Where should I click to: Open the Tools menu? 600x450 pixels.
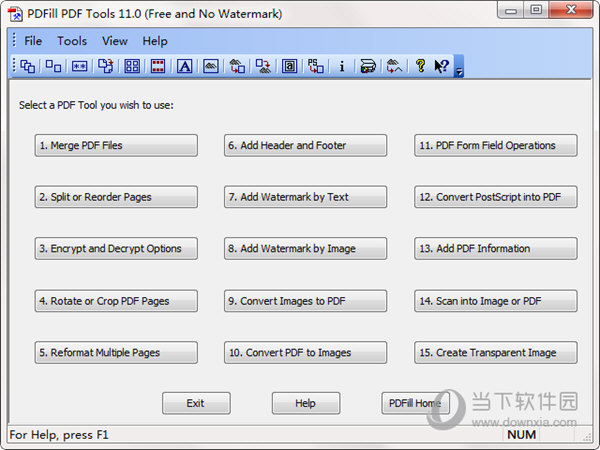72,41
